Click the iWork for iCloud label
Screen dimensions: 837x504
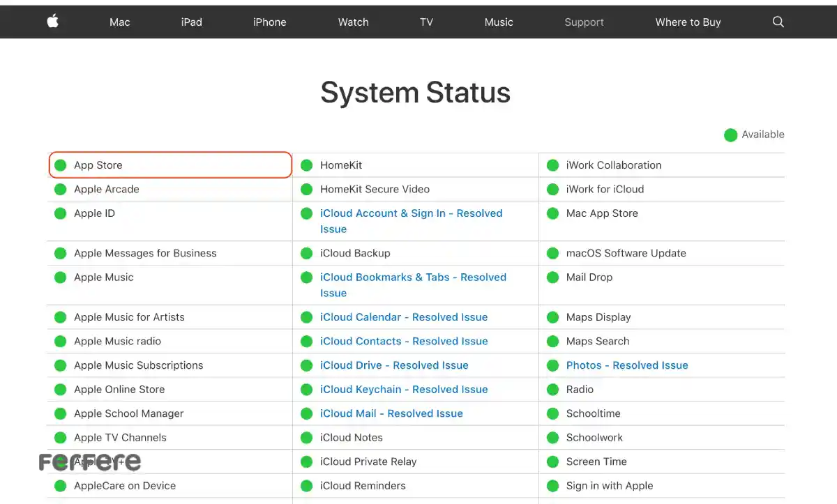[605, 190]
